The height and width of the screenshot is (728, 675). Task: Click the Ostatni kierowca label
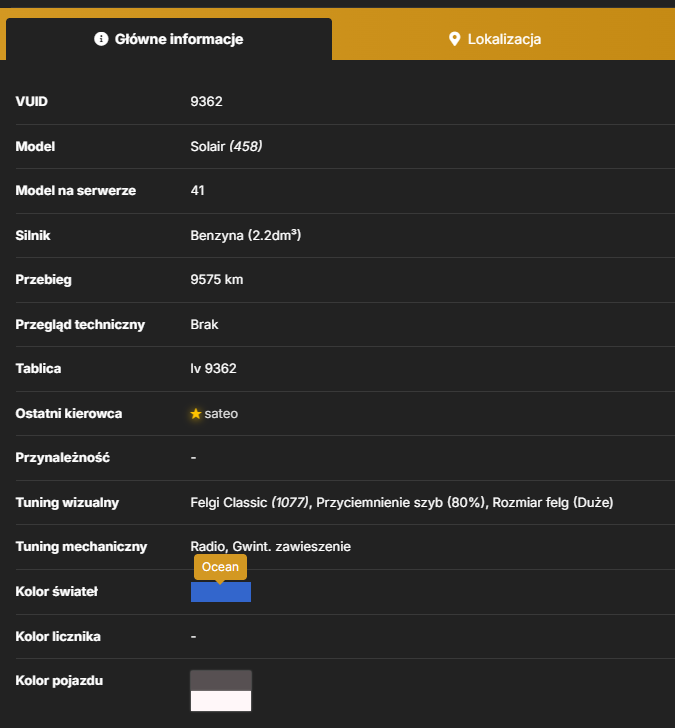pyautogui.click(x=69, y=413)
